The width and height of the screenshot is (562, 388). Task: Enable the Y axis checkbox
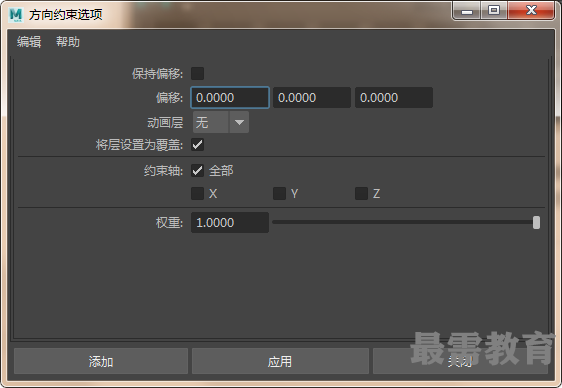280,193
